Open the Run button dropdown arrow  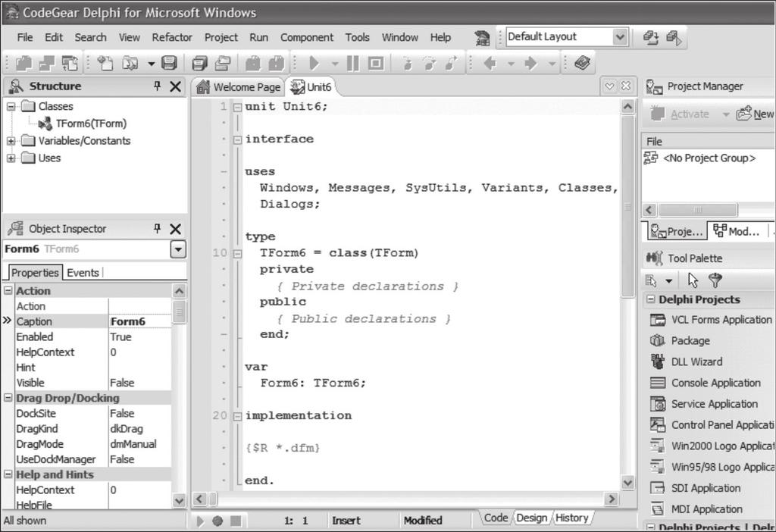[x=334, y=64]
